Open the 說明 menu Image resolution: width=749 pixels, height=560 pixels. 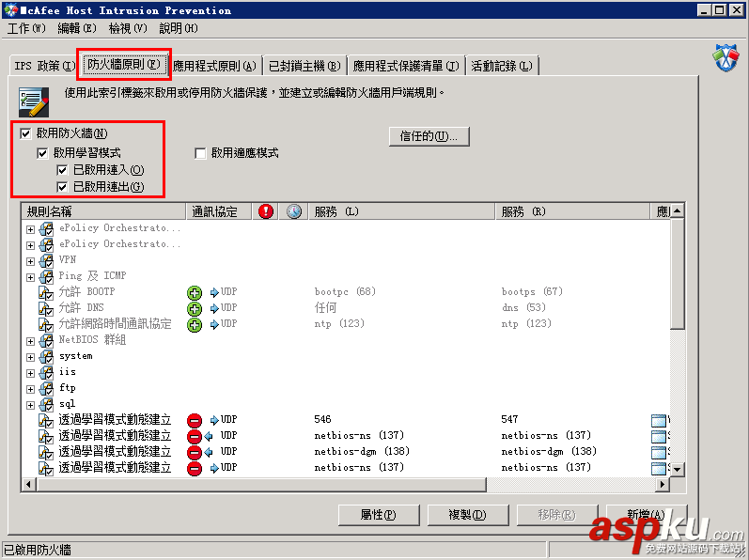pos(179,28)
